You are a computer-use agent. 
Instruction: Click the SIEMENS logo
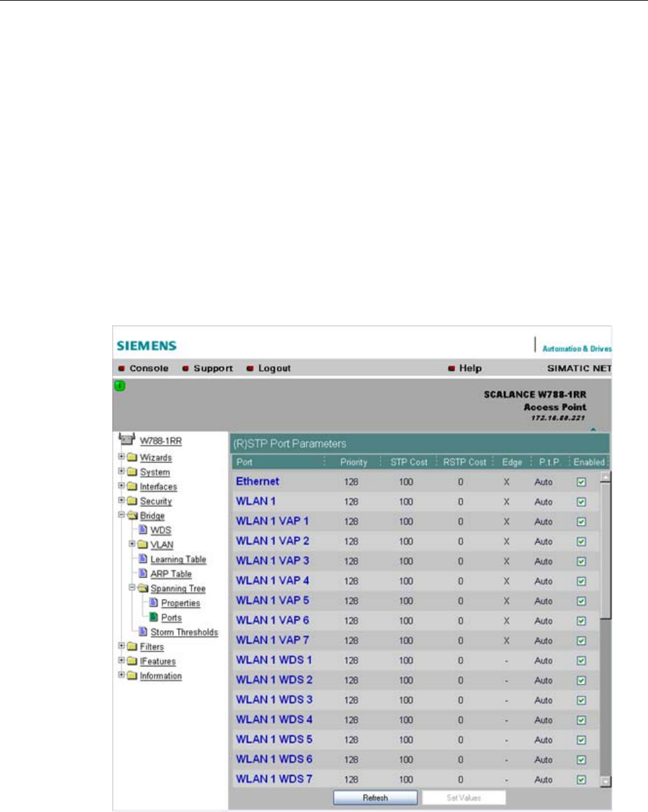point(147,346)
